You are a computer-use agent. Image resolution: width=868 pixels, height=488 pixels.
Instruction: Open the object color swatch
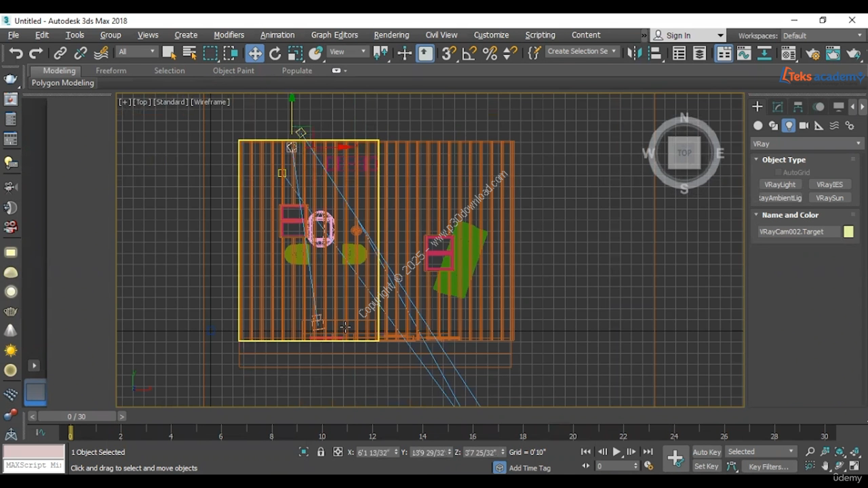(848, 232)
